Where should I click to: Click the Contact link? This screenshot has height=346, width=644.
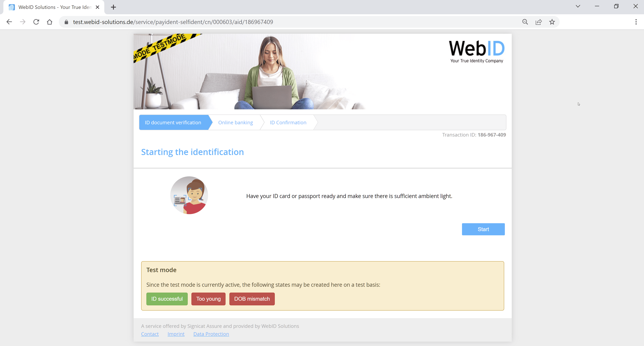tap(150, 334)
